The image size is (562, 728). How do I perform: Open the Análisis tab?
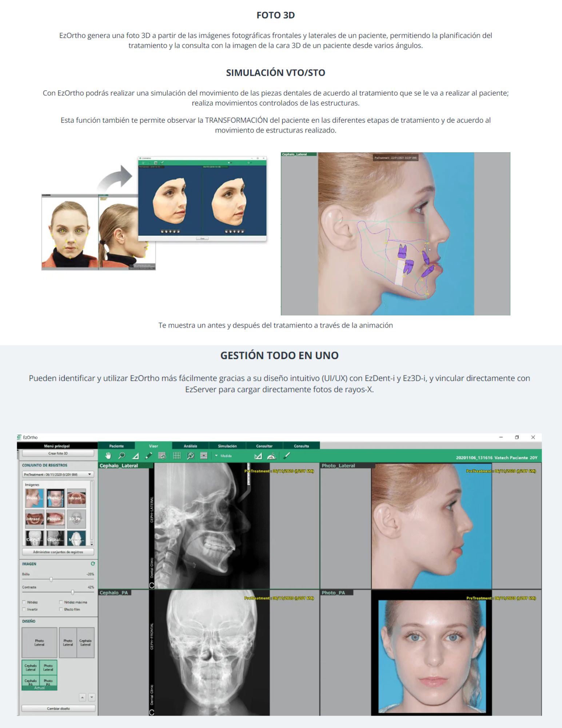190,446
